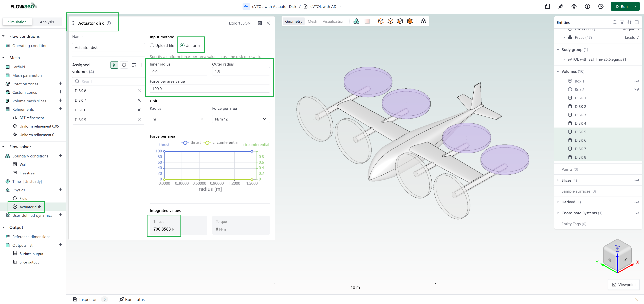Open the Entities sort icon
Screen dimensions: 644x304
click(630, 23)
